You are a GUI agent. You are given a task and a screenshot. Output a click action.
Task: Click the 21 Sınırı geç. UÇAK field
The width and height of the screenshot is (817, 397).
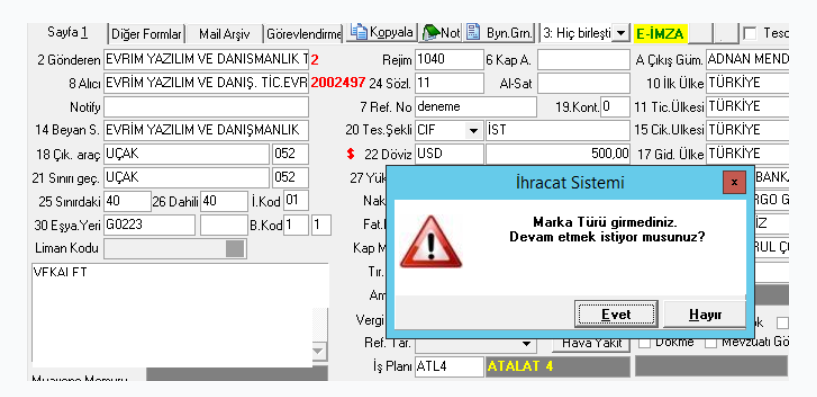click(187, 177)
